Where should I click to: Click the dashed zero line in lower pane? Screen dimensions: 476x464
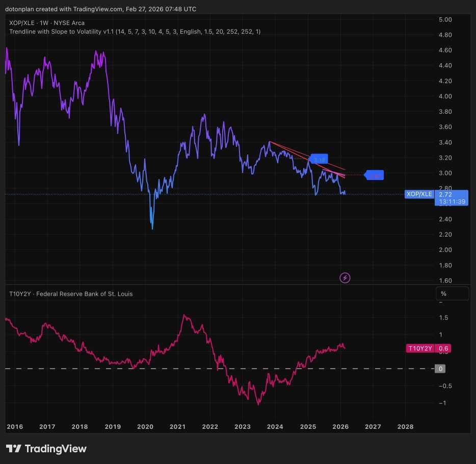pyautogui.click(x=220, y=369)
